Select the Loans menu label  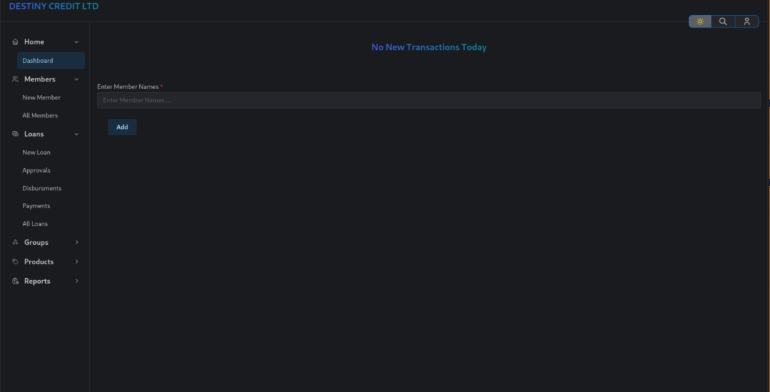click(34, 134)
